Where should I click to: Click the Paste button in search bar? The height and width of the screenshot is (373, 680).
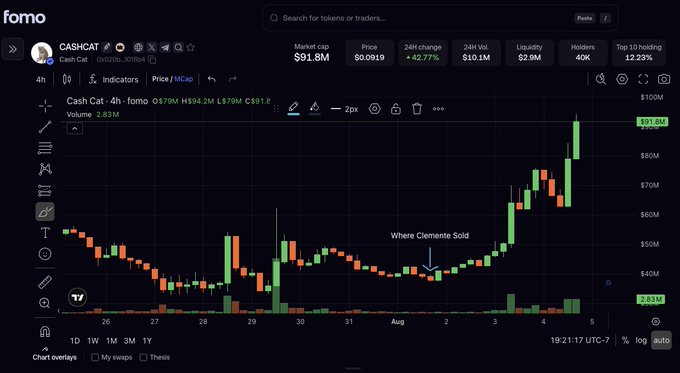pyautogui.click(x=585, y=18)
